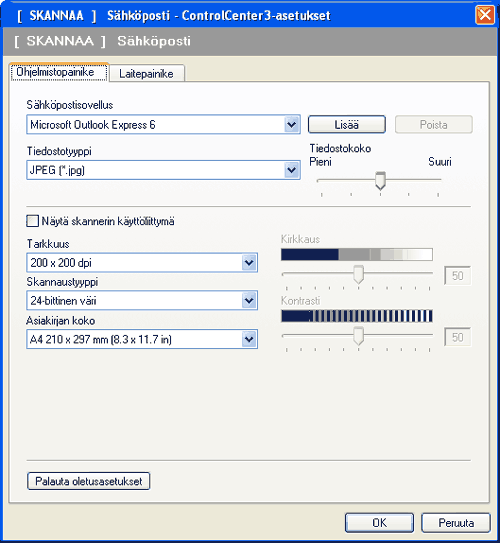Cancel with the Peruuta button
500x543 pixels.
tap(456, 523)
